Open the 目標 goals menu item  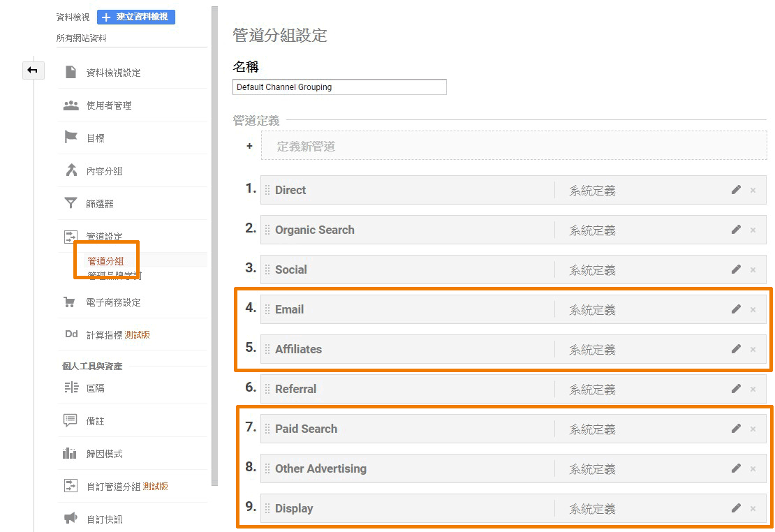coord(96,138)
